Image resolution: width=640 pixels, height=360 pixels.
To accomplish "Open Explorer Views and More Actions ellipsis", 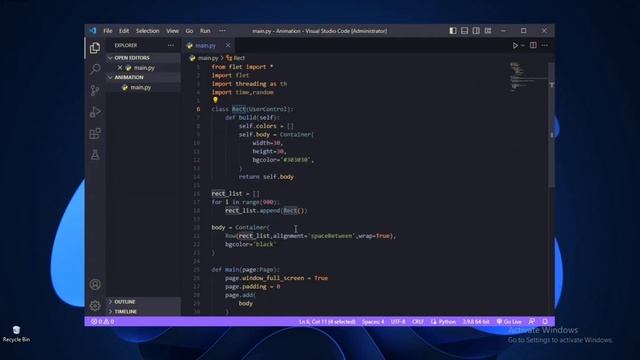I will pos(171,45).
